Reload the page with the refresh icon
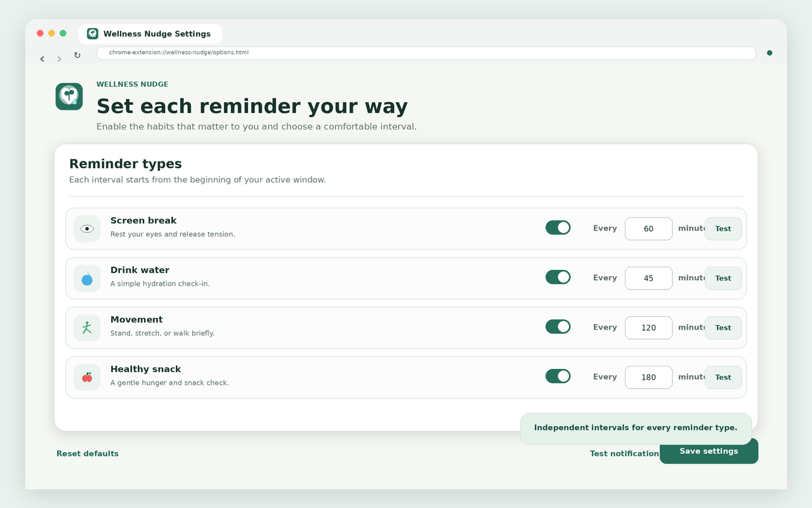This screenshot has width=812, height=508. pyautogui.click(x=77, y=55)
